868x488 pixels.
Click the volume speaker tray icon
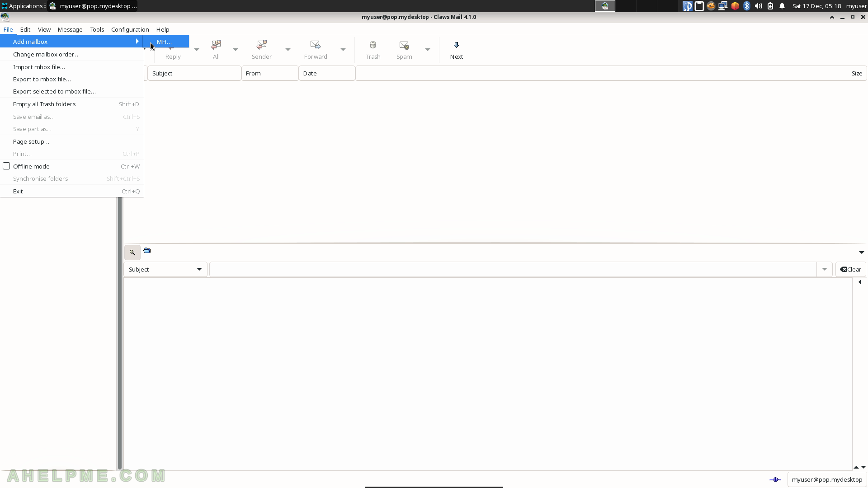[759, 6]
